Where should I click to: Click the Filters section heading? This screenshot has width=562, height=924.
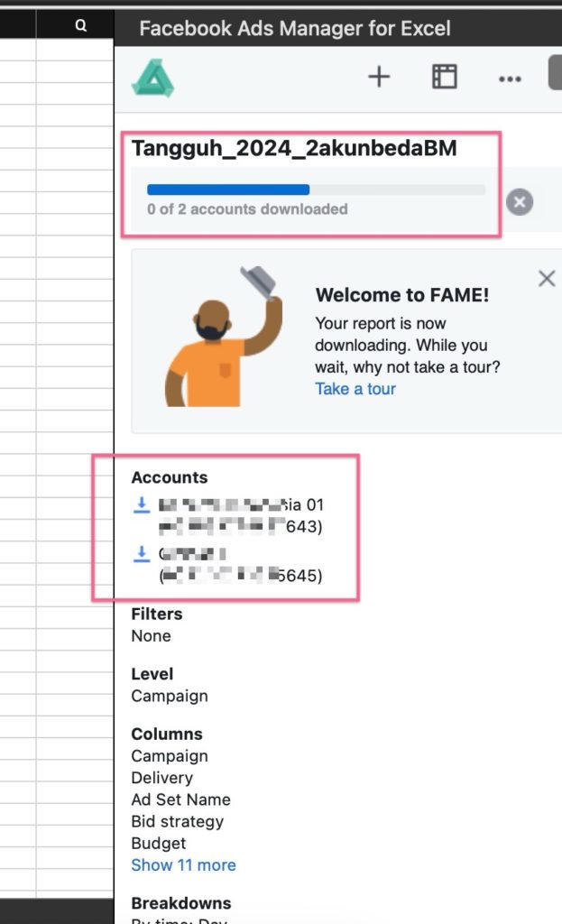coord(157,614)
